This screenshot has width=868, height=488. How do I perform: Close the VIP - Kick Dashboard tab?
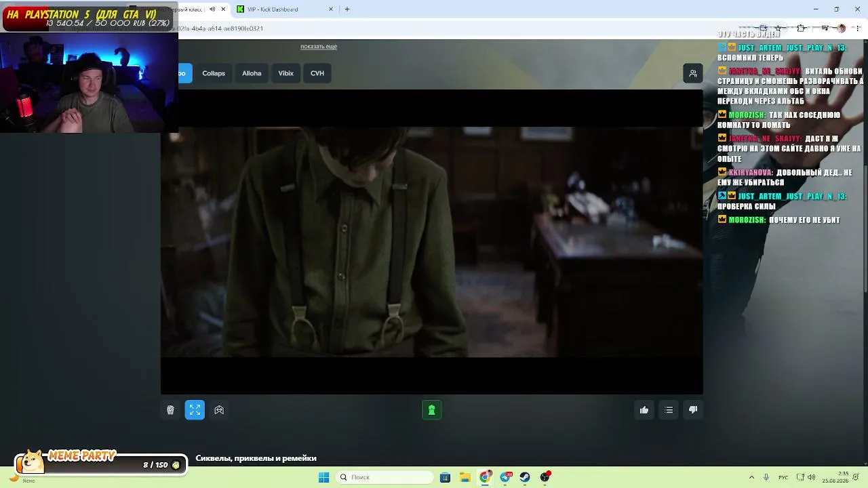(331, 9)
